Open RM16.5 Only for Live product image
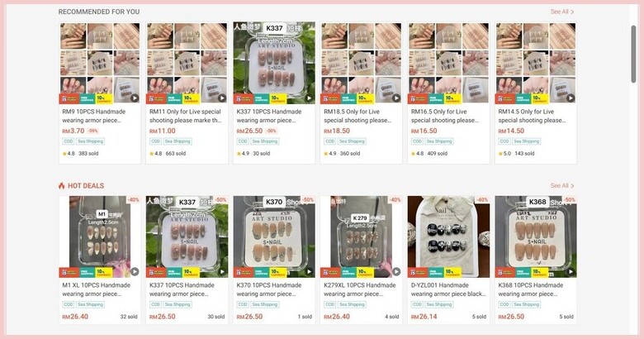The width and height of the screenshot is (644, 339). pyautogui.click(x=448, y=63)
